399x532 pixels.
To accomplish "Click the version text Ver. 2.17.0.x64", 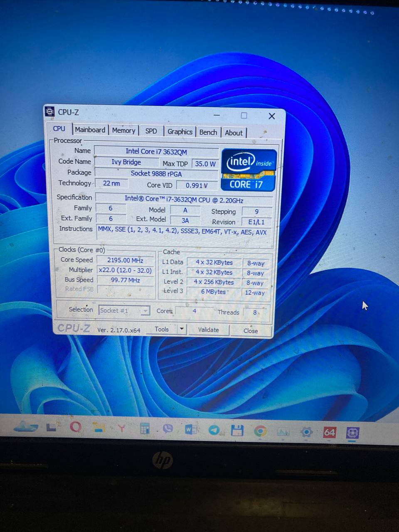I will click(x=119, y=330).
